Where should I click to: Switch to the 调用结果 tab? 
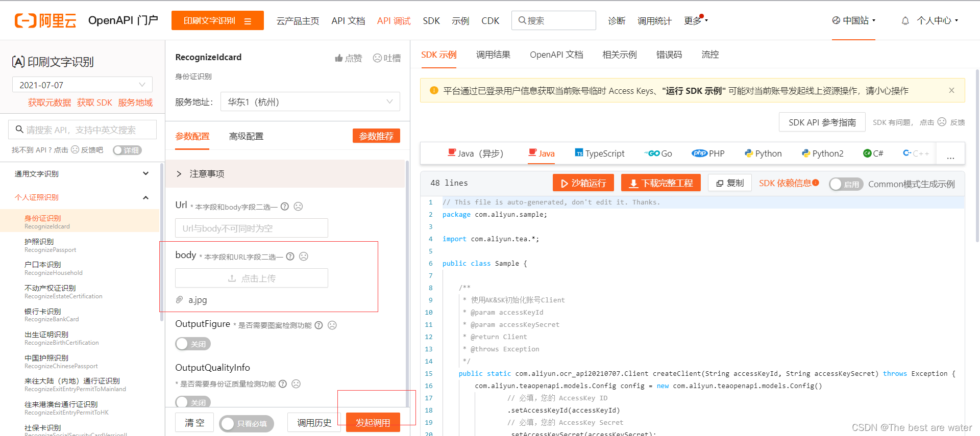(493, 55)
